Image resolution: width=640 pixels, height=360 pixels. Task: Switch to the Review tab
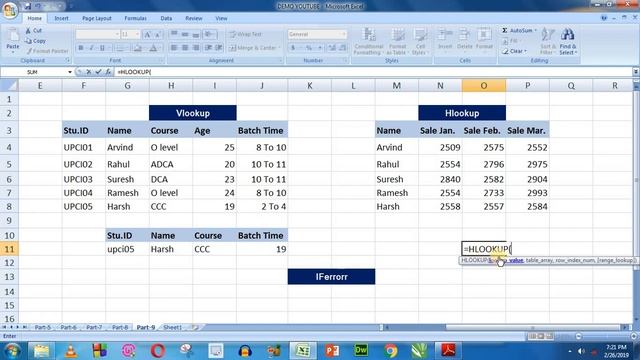tap(193, 18)
